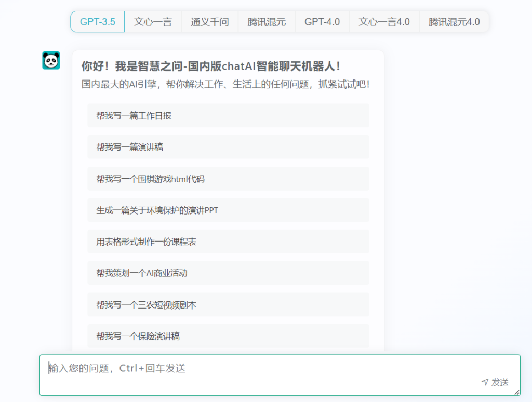Click the 发送 send button
This screenshot has height=402, width=532.
click(495, 382)
